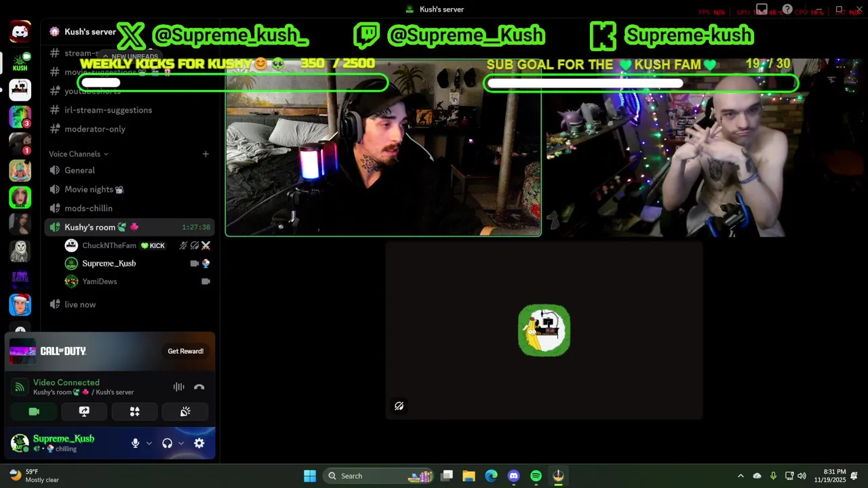868x488 pixels.
Task: Click weekly kicks goal progress bar
Action: (233, 83)
